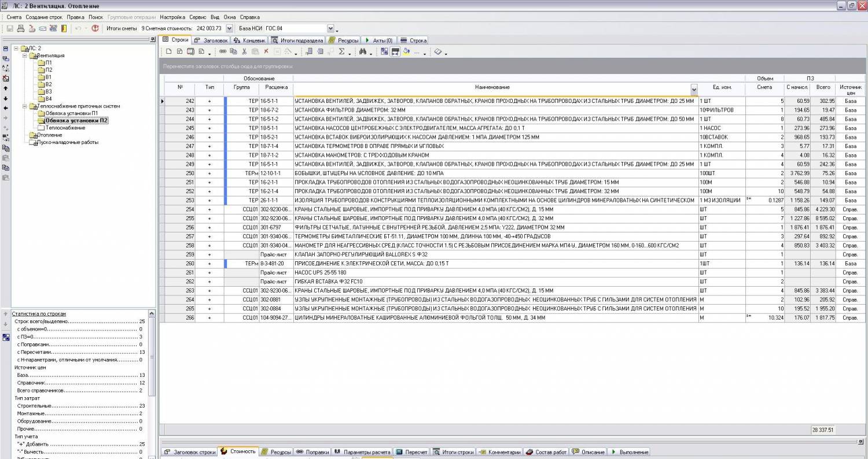Image resolution: width=868 pixels, height=459 pixels.
Task: Click the new blank row icon
Action: (168, 52)
